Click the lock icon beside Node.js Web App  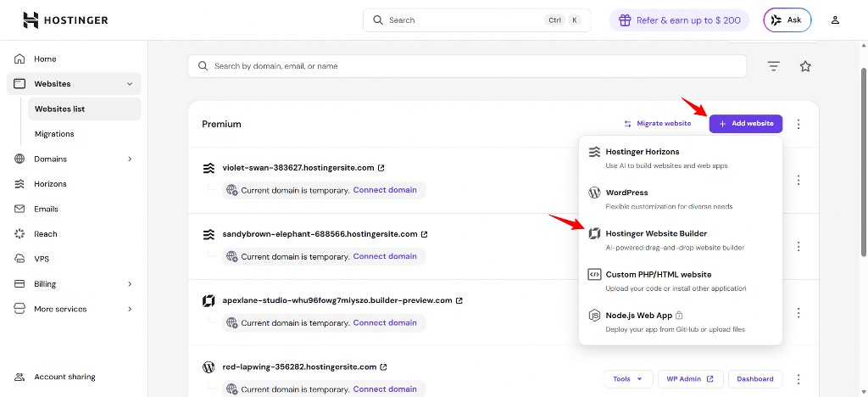pyautogui.click(x=679, y=316)
